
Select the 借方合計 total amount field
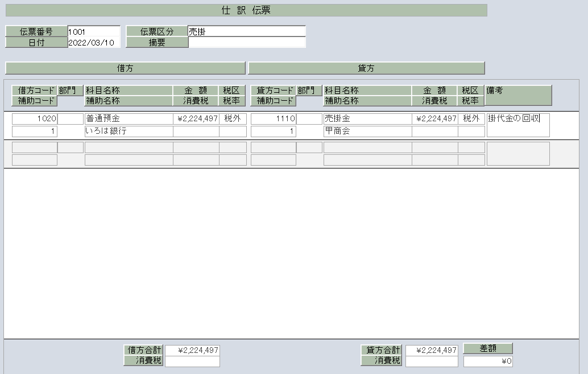coord(192,351)
